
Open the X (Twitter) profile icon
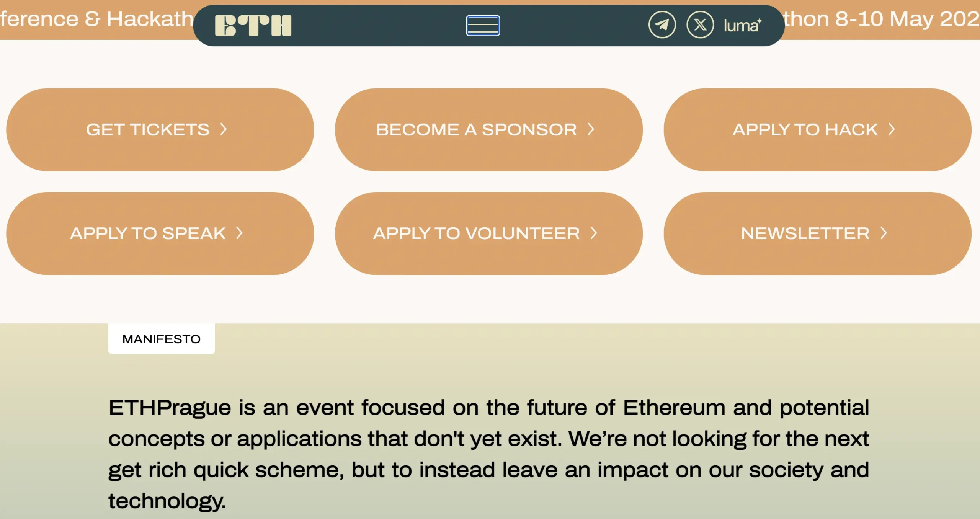(701, 25)
